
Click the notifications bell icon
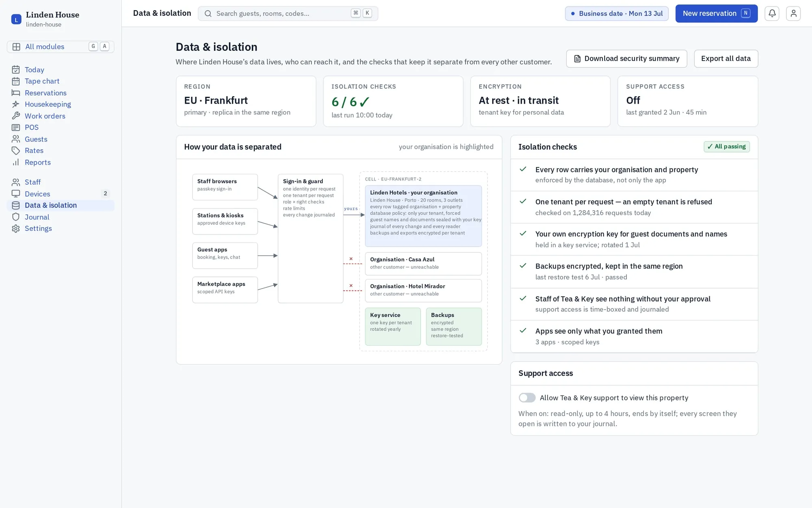point(772,13)
